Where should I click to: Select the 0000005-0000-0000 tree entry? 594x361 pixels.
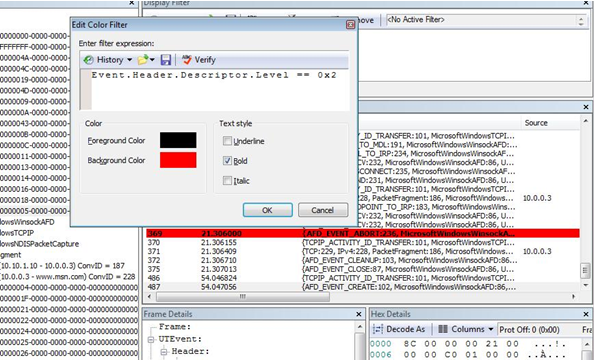pyautogui.click(x=34, y=211)
